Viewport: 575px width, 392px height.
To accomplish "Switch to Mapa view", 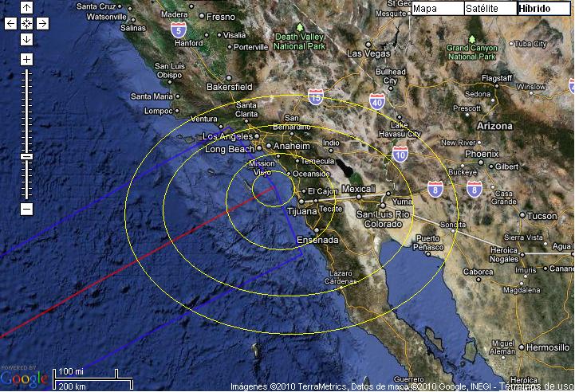I will (438, 9).
